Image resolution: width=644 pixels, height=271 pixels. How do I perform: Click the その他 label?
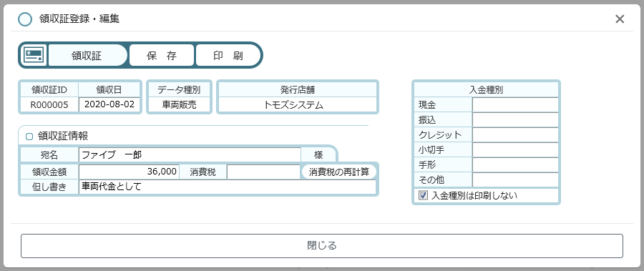tap(443, 179)
